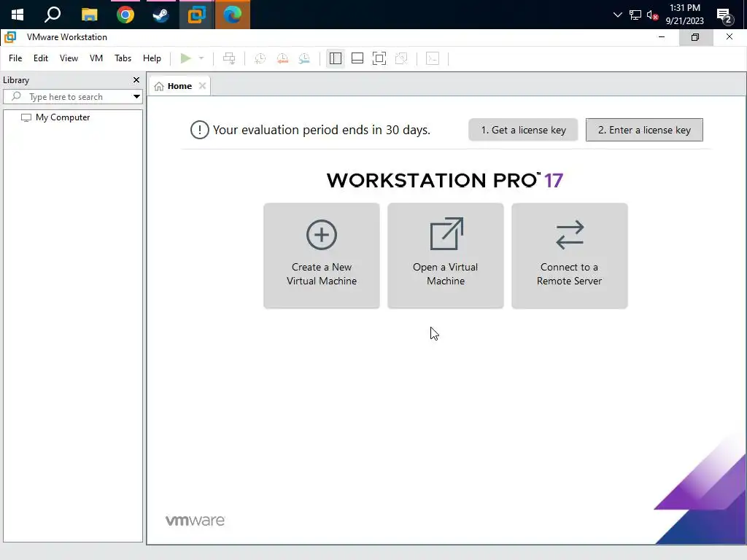Open the View menu
The width and height of the screenshot is (747, 560).
pos(69,58)
